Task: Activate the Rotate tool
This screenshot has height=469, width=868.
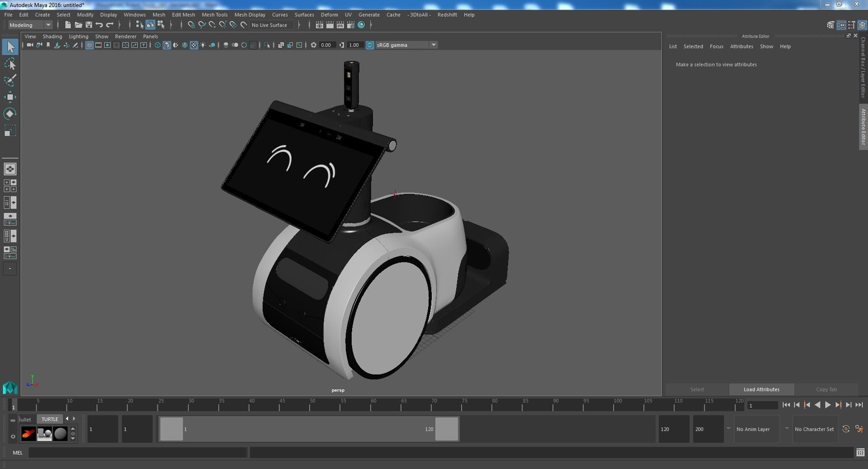Action: pyautogui.click(x=10, y=114)
